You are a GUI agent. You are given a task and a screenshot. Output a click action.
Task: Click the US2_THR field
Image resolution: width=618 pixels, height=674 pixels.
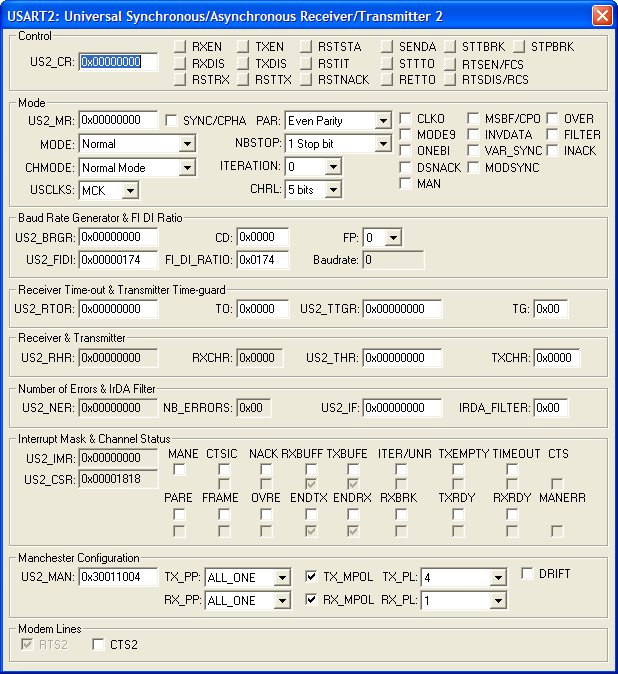click(x=402, y=358)
